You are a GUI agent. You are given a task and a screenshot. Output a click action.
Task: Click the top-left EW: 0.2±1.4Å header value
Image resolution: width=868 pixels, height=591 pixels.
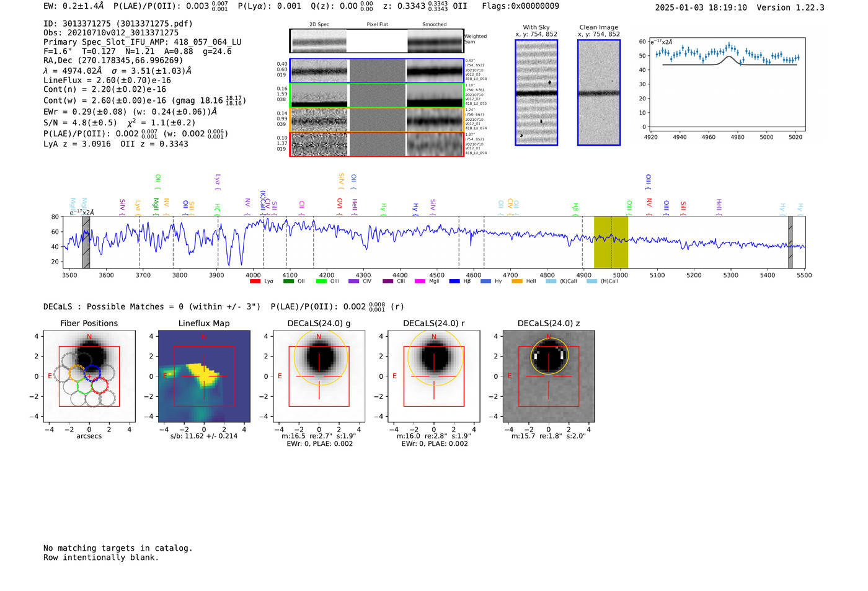coord(73,6)
